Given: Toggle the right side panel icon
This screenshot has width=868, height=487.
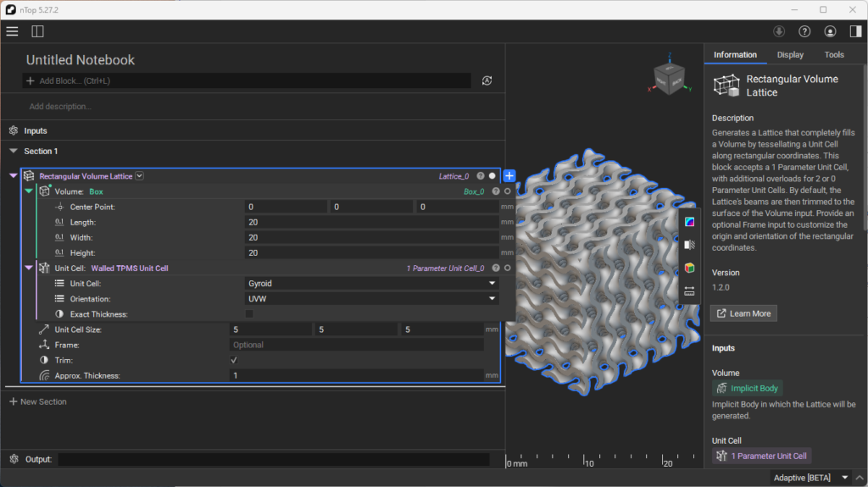Looking at the screenshot, I should pos(855,31).
